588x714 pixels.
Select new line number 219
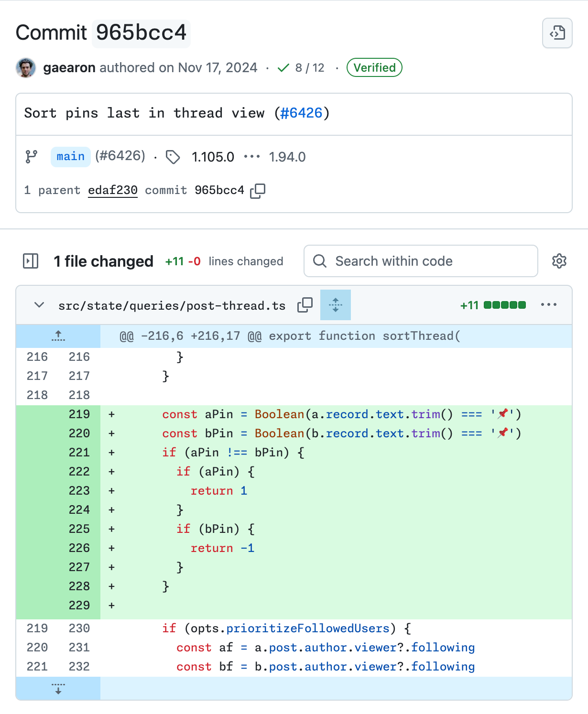[79, 414]
